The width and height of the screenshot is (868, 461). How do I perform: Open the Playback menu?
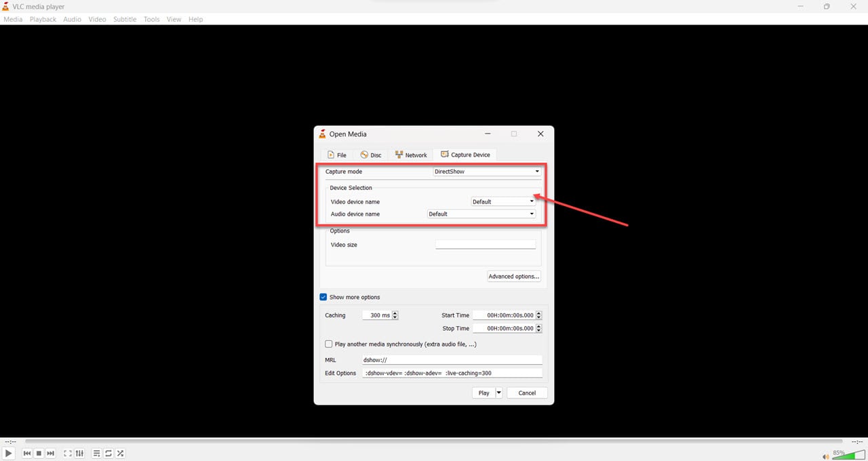pyautogui.click(x=43, y=19)
